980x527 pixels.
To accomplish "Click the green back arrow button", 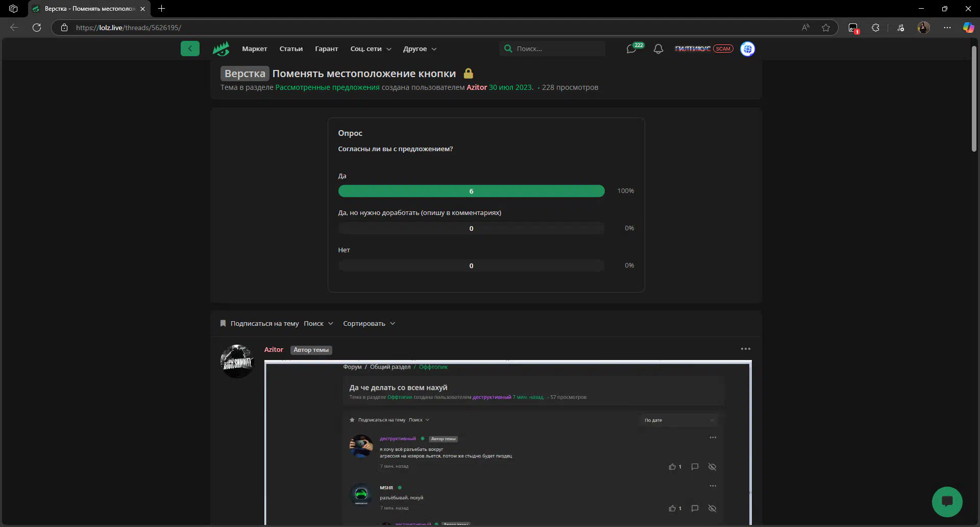I will click(190, 49).
